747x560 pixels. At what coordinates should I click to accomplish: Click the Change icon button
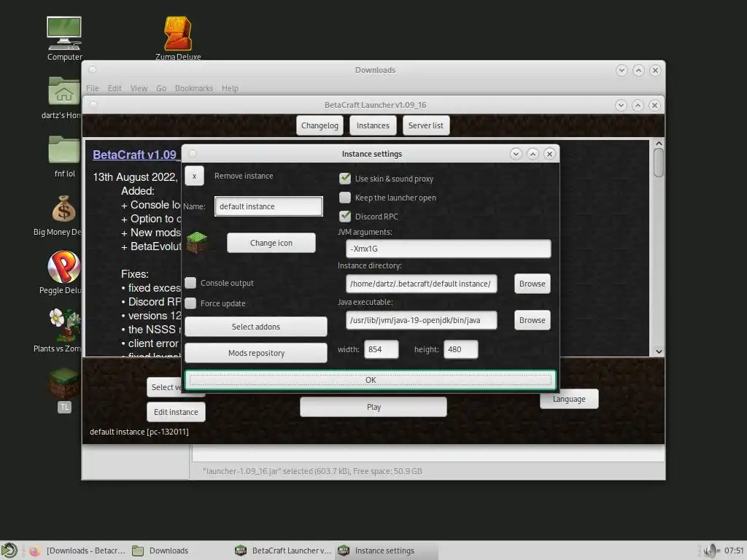tap(271, 243)
